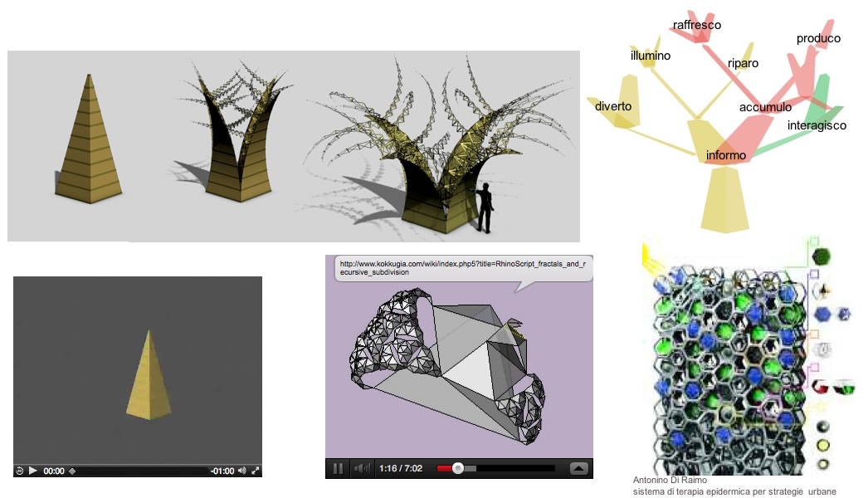
Task: Open the three-stage pyramid render image
Action: [293, 146]
